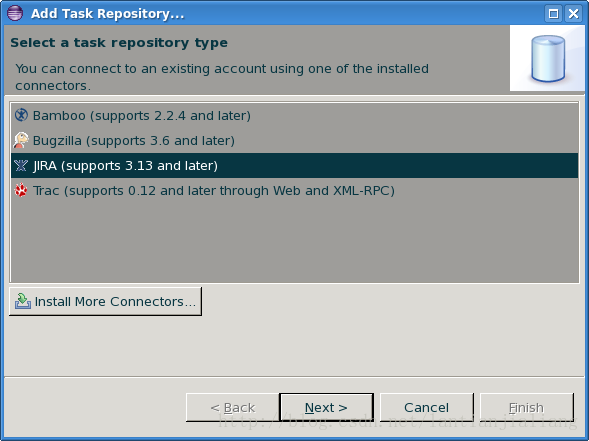Click the Trac paw icon
Screen dimensions: 589x441
click(x=21, y=190)
